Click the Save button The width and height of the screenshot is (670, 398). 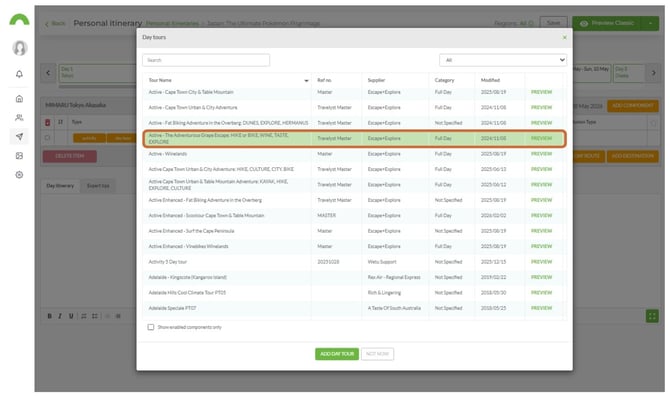[553, 23]
